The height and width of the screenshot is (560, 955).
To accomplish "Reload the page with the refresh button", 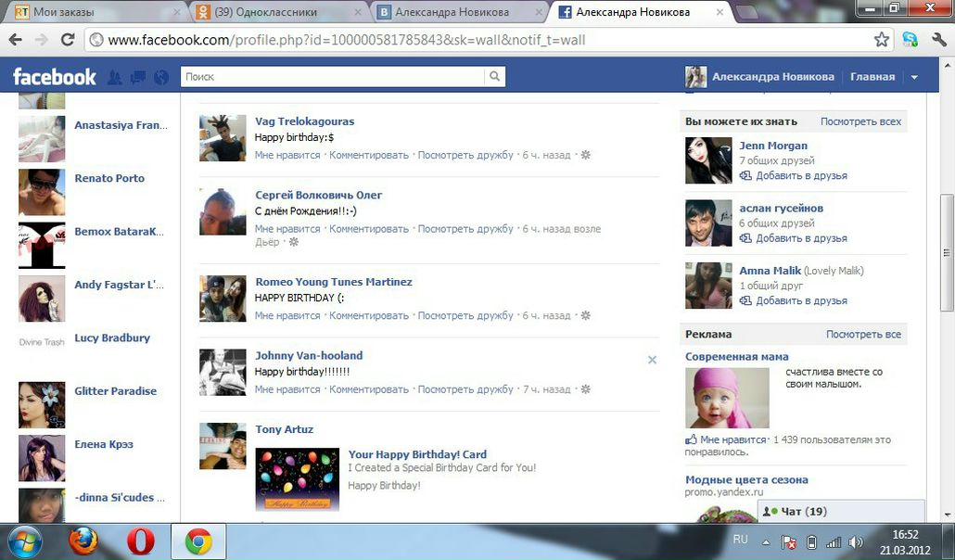I will (68, 40).
